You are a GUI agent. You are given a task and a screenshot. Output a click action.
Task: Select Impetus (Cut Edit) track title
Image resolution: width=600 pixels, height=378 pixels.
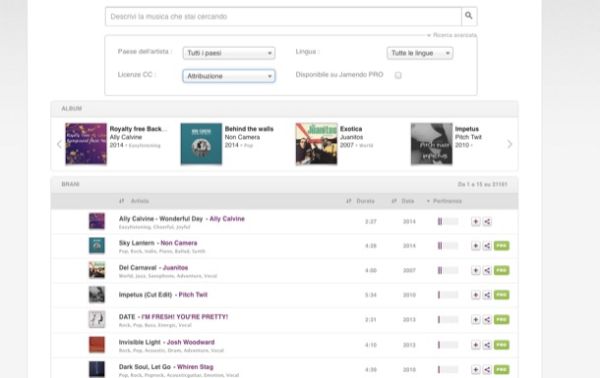145,295
